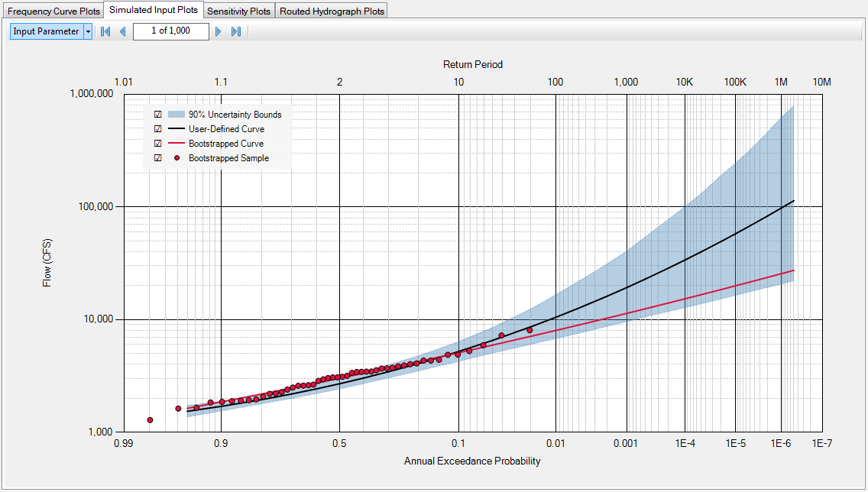868x492 pixels.
Task: Click the Simulated Input Plots tab label
Action: point(153,10)
